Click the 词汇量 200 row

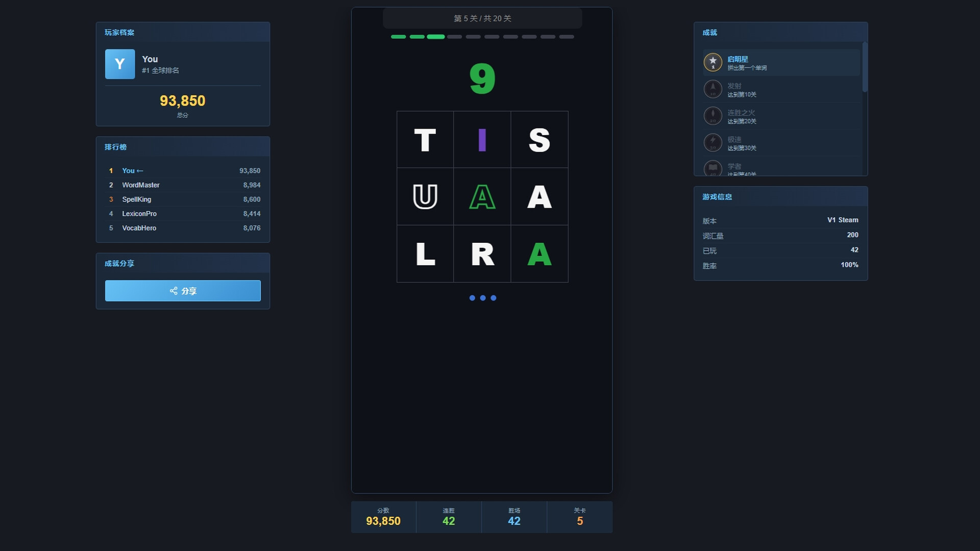[x=780, y=235]
